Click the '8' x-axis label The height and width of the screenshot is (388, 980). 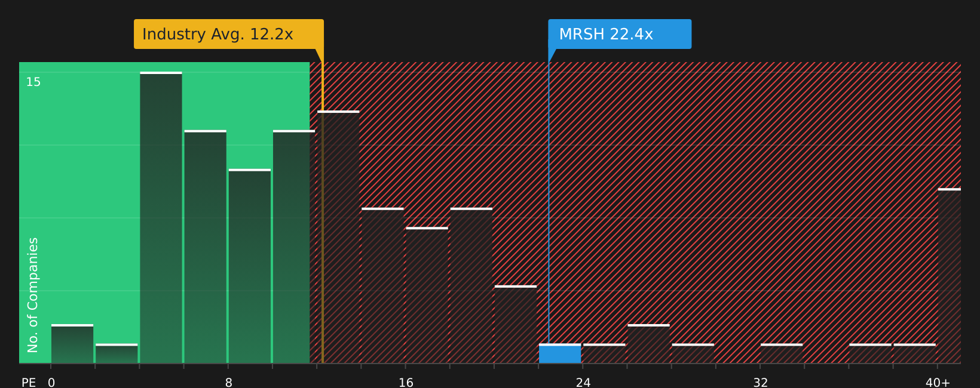[x=229, y=383]
